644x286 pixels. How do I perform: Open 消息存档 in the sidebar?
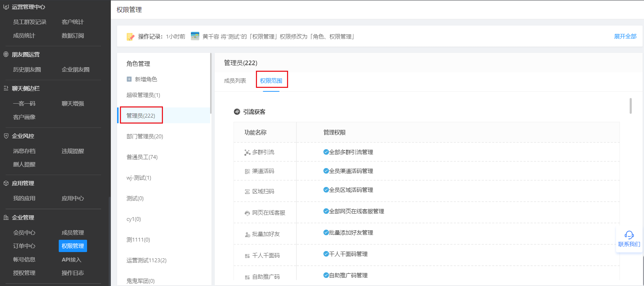coord(24,151)
